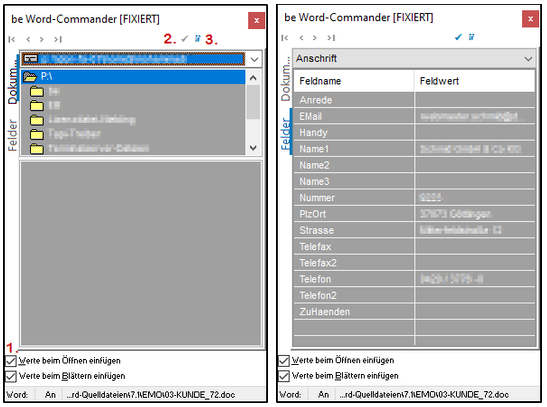Switch to Dokum... tab in right panel
The height and width of the screenshot is (407, 547).
pyautogui.click(x=286, y=78)
